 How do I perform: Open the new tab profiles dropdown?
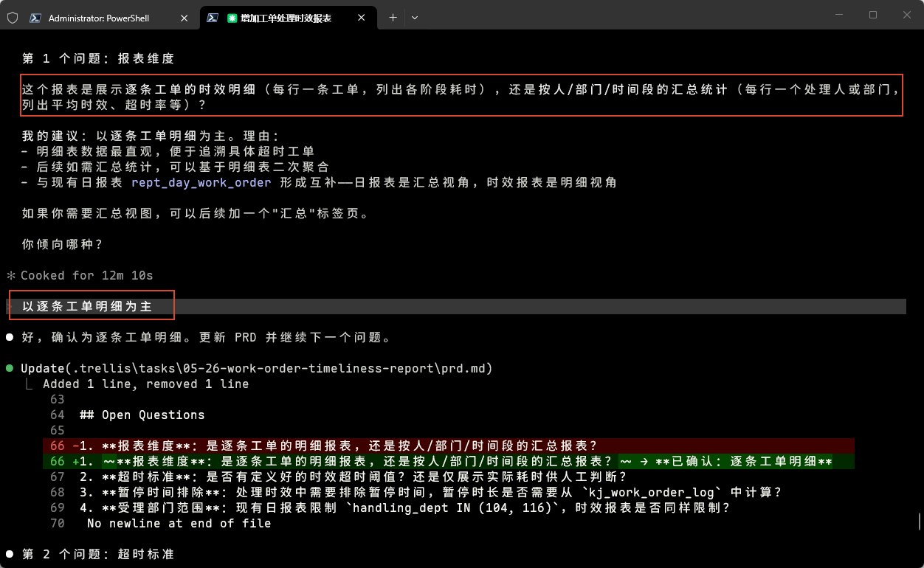tap(415, 18)
